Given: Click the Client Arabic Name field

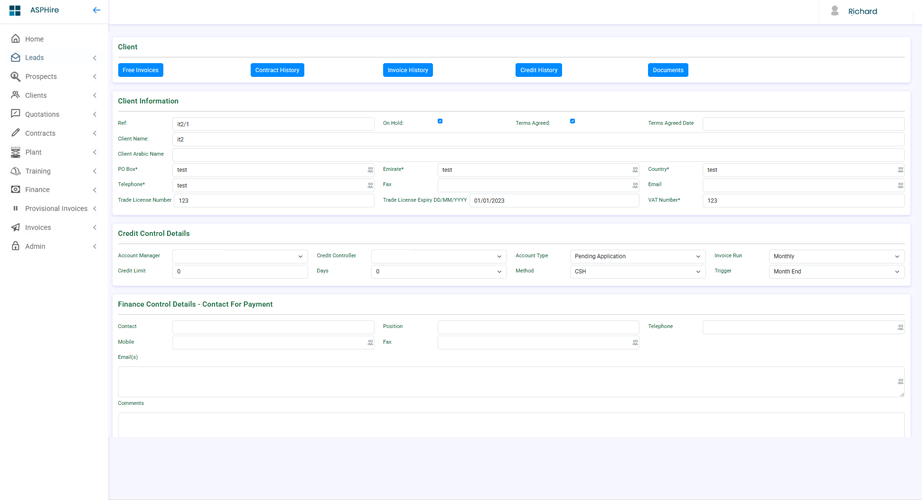Looking at the screenshot, I should (537, 155).
